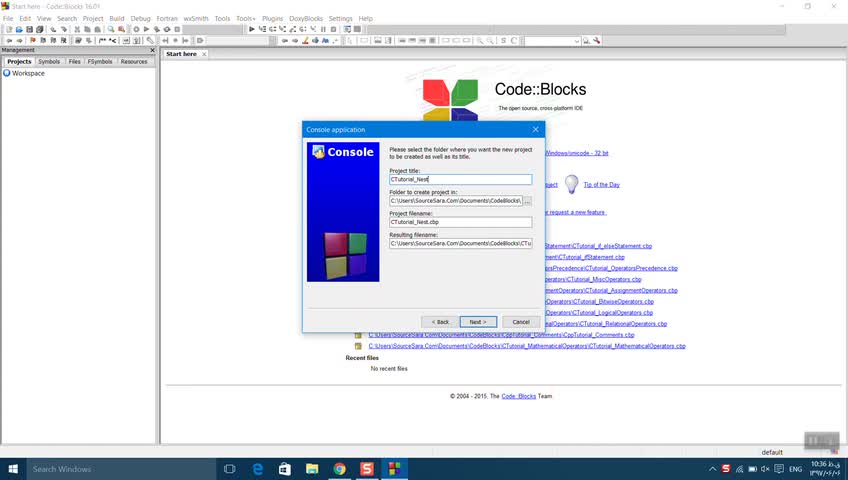Screen dimensions: 848x480
Task: Open the Debugging windows icon
Action: click(347, 29)
